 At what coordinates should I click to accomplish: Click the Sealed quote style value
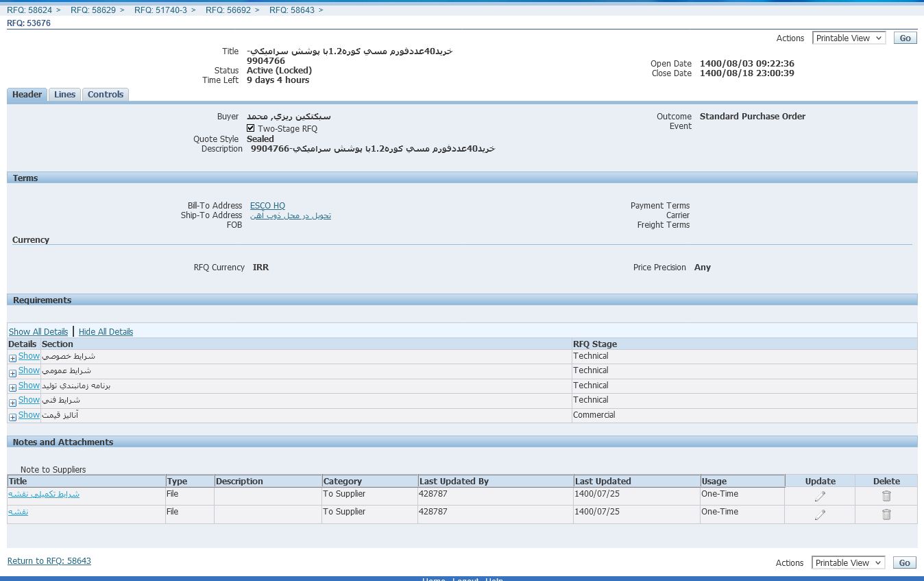260,139
